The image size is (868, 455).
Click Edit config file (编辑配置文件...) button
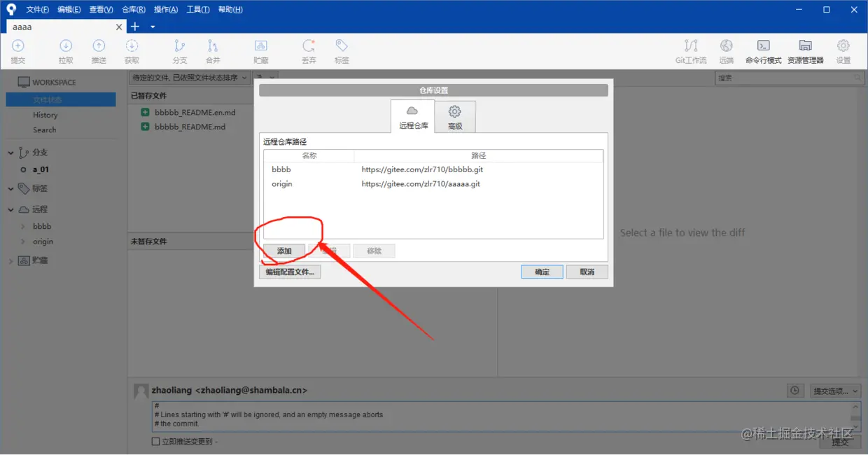[290, 272]
